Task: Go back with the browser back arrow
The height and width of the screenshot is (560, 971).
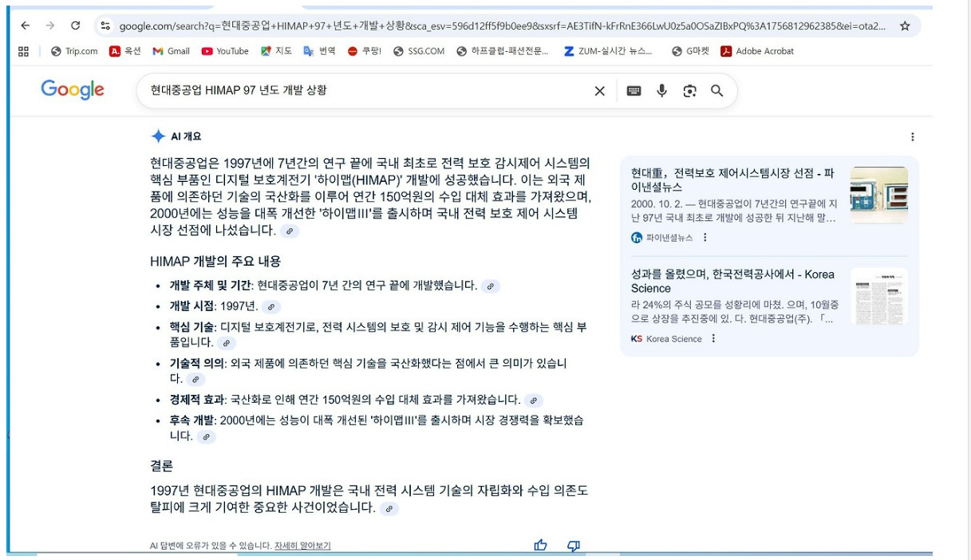Action: coord(26,26)
